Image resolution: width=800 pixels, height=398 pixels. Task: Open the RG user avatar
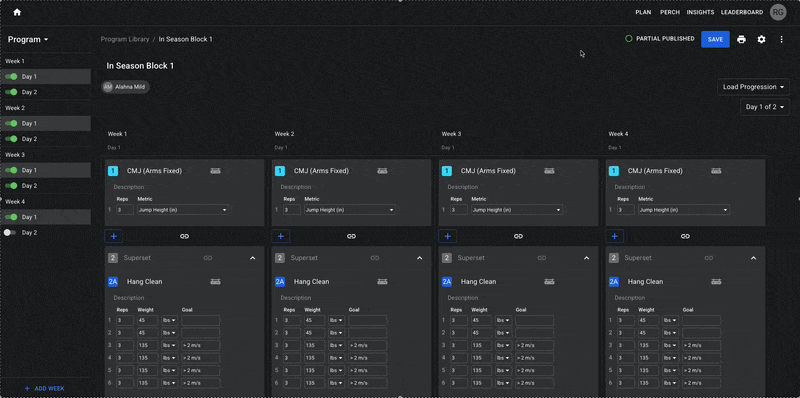point(778,12)
